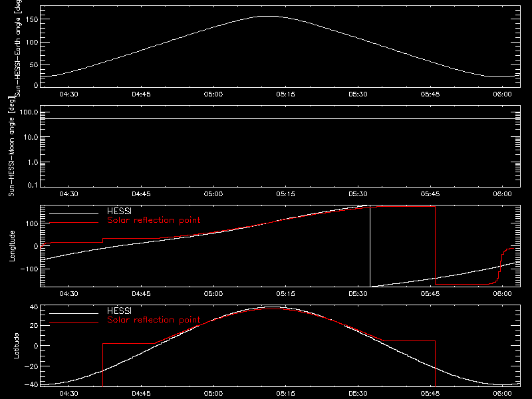Click 05:30 label under Latitude plot
The image size is (532, 399).
[358, 394]
